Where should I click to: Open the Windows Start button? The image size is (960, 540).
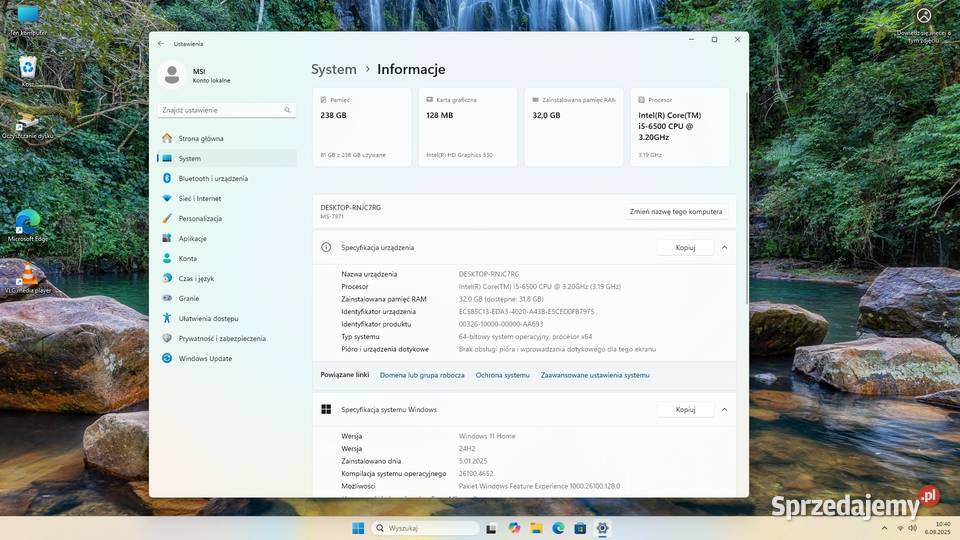359,528
